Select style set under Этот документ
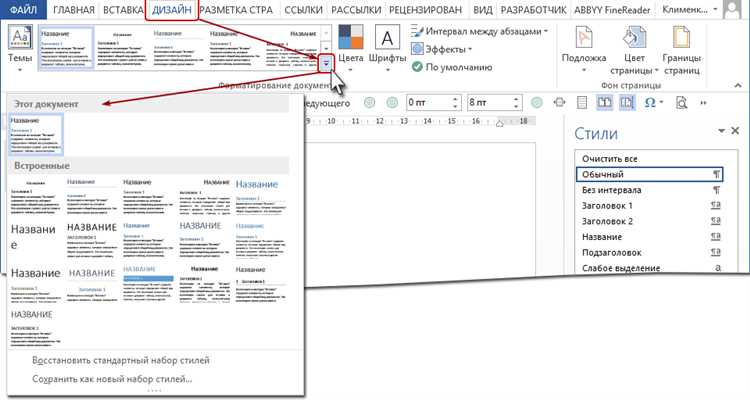The width and height of the screenshot is (750, 400). click(36, 134)
